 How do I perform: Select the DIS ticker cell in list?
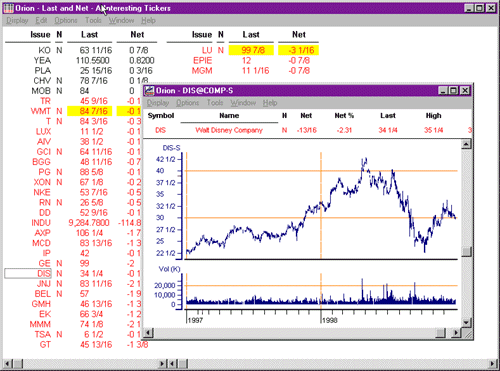[x=28, y=274]
